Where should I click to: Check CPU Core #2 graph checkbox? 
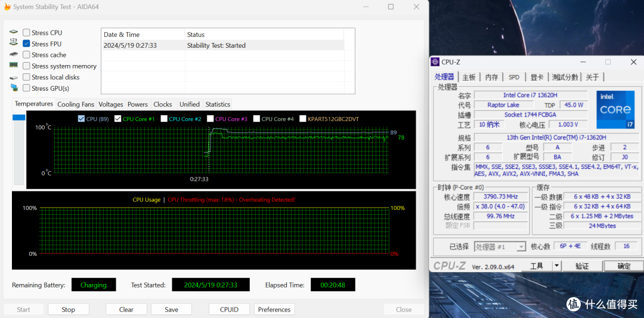[164, 119]
